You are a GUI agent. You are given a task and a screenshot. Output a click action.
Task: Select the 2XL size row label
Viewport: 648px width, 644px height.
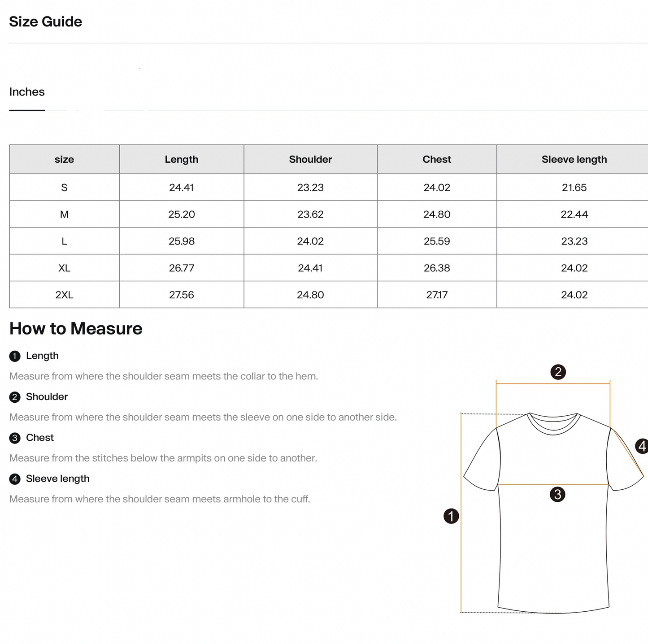[64, 295]
